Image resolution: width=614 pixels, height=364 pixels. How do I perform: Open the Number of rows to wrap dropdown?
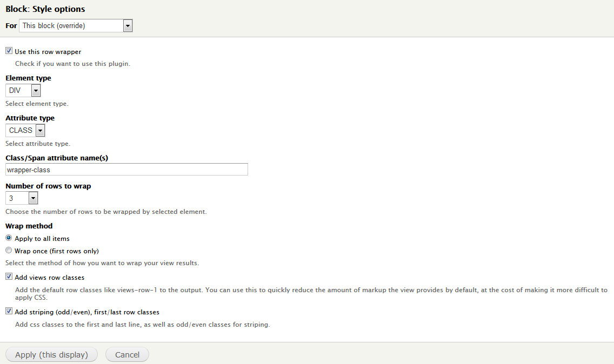click(22, 198)
